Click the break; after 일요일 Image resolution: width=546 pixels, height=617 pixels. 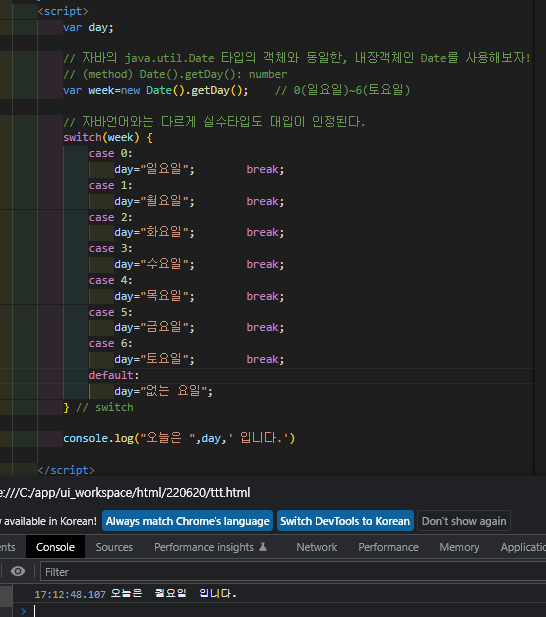point(265,169)
